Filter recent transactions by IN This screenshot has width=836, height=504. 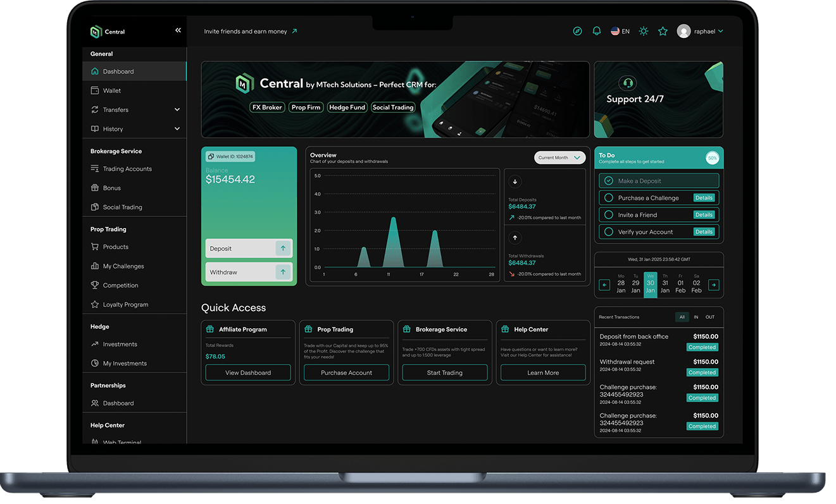point(696,317)
